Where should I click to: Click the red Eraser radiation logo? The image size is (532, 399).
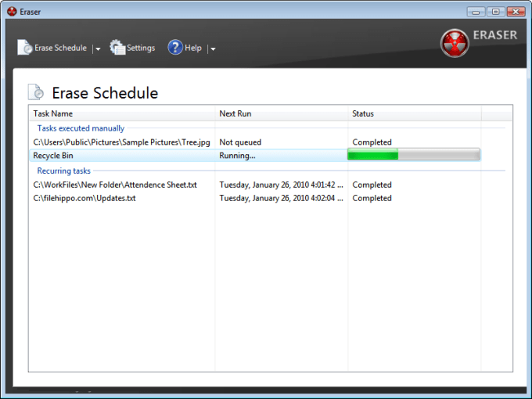(455, 43)
